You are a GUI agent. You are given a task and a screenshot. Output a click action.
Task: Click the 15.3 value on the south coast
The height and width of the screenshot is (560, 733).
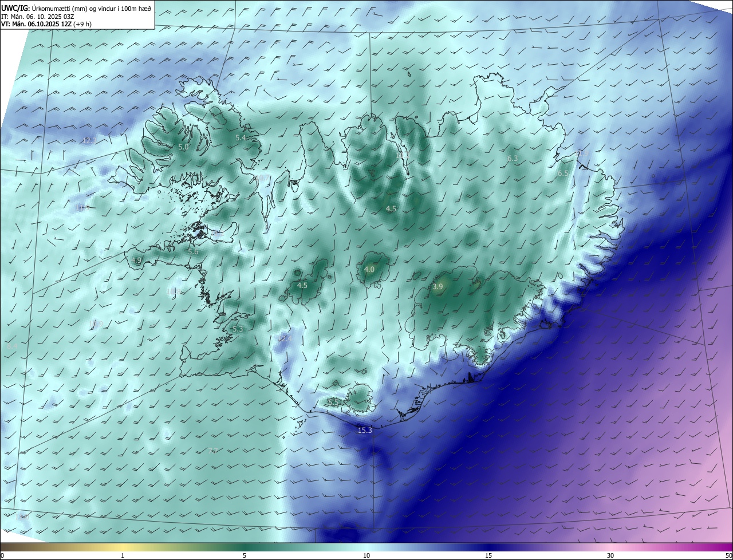pyautogui.click(x=365, y=431)
